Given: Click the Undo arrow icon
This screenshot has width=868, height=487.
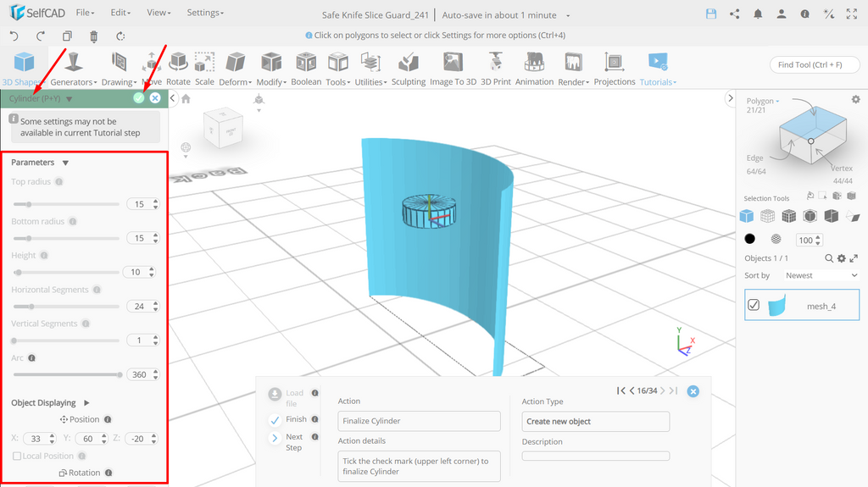Looking at the screenshot, I should 14,36.
